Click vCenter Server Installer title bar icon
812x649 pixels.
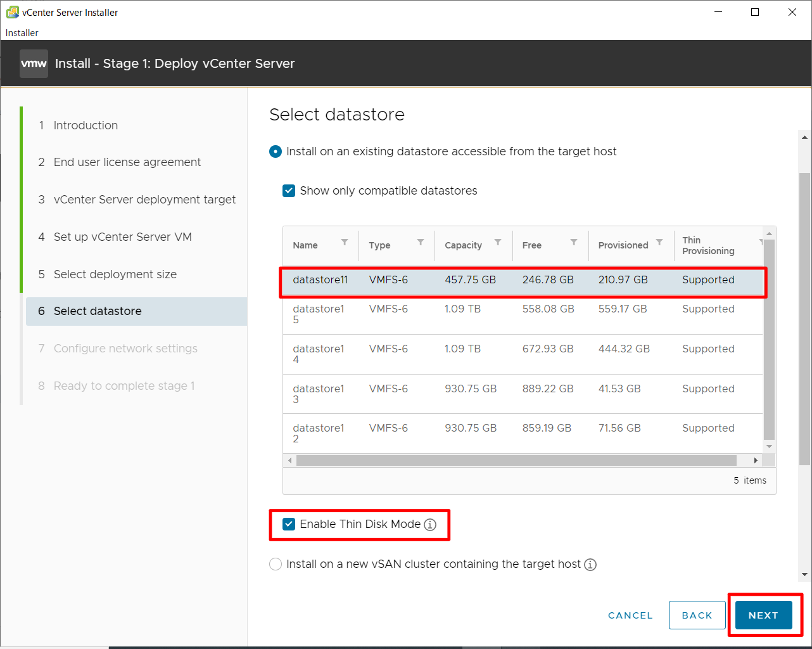point(12,12)
